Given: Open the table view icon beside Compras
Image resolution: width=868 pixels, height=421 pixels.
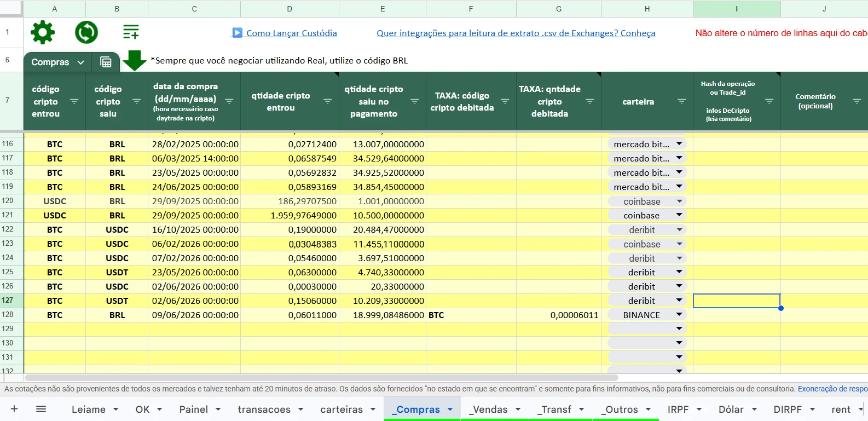Looking at the screenshot, I should click(x=106, y=62).
